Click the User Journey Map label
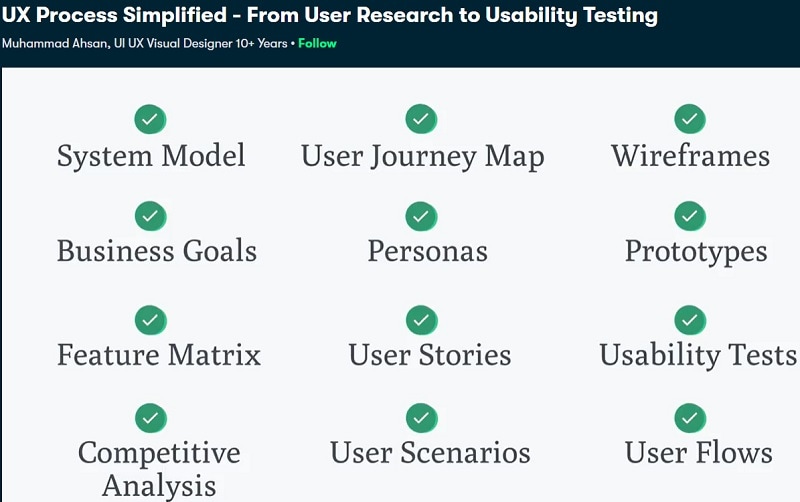This screenshot has width=800, height=502. [x=422, y=157]
